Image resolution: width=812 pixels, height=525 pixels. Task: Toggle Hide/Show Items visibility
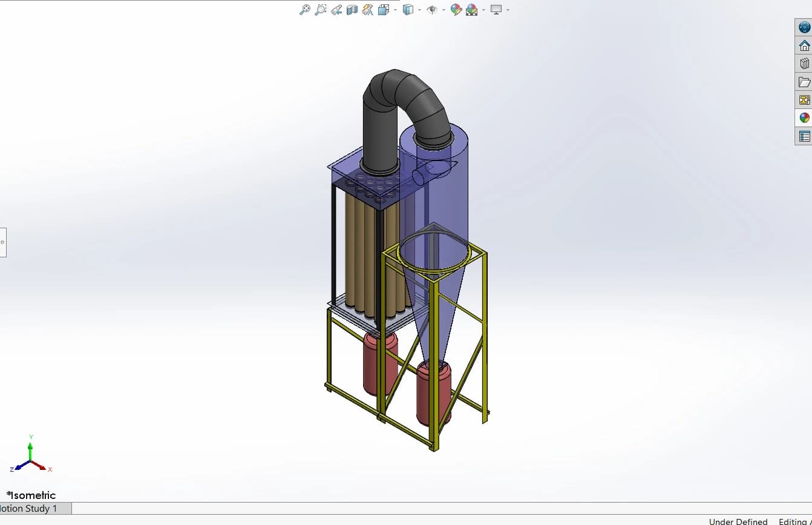click(432, 10)
